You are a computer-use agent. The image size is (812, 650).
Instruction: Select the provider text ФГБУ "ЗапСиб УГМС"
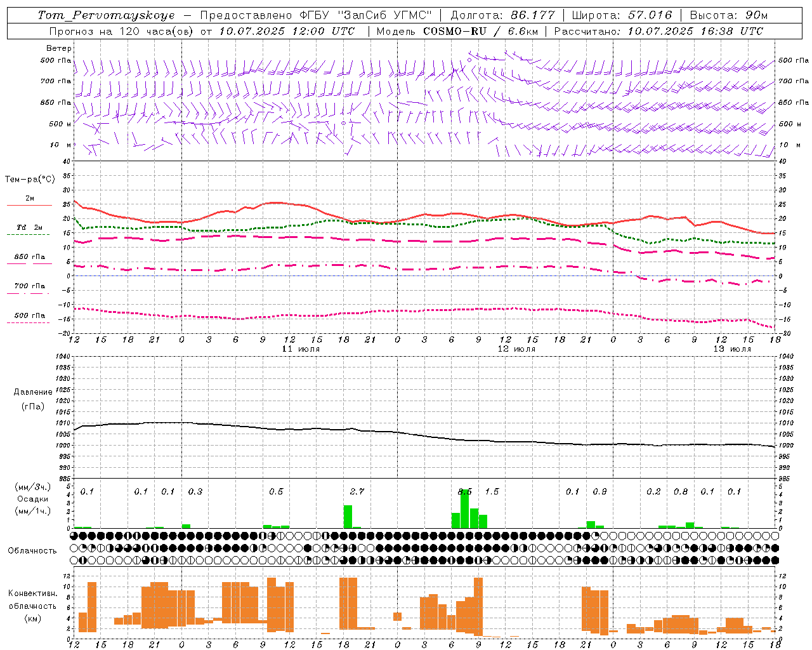pos(365,15)
